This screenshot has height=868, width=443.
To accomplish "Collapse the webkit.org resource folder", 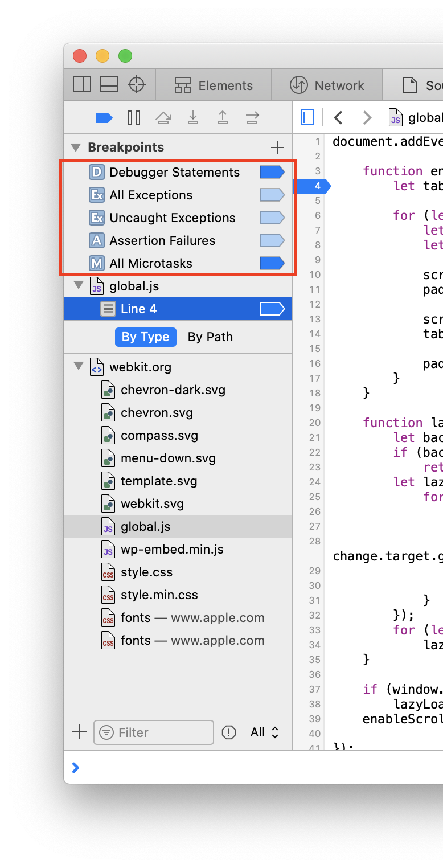I will (x=79, y=367).
